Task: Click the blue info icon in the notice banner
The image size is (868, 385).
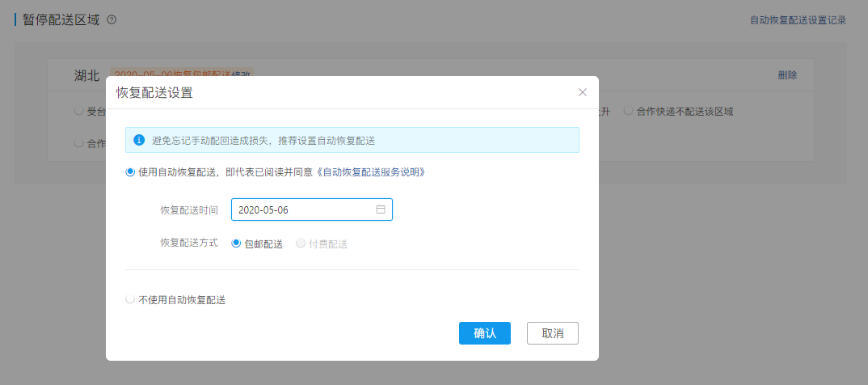Action: 140,140
